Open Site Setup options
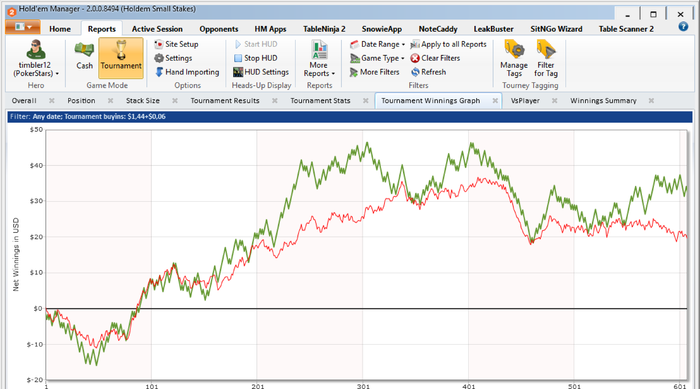Screen dimensions: 700x389 (x=176, y=44)
